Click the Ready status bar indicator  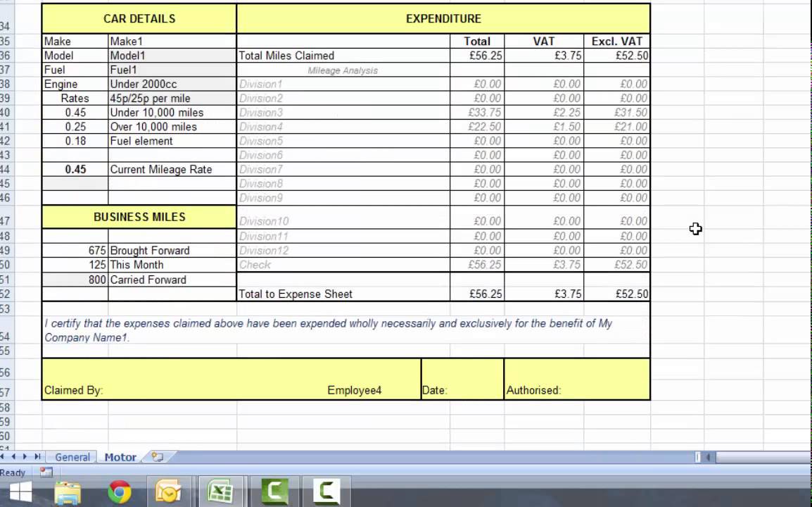click(13, 472)
